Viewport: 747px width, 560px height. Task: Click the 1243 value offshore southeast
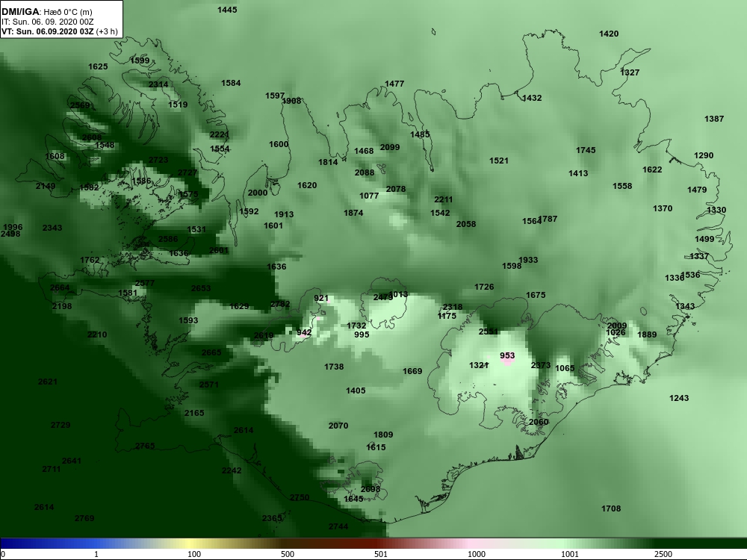pyautogui.click(x=679, y=398)
